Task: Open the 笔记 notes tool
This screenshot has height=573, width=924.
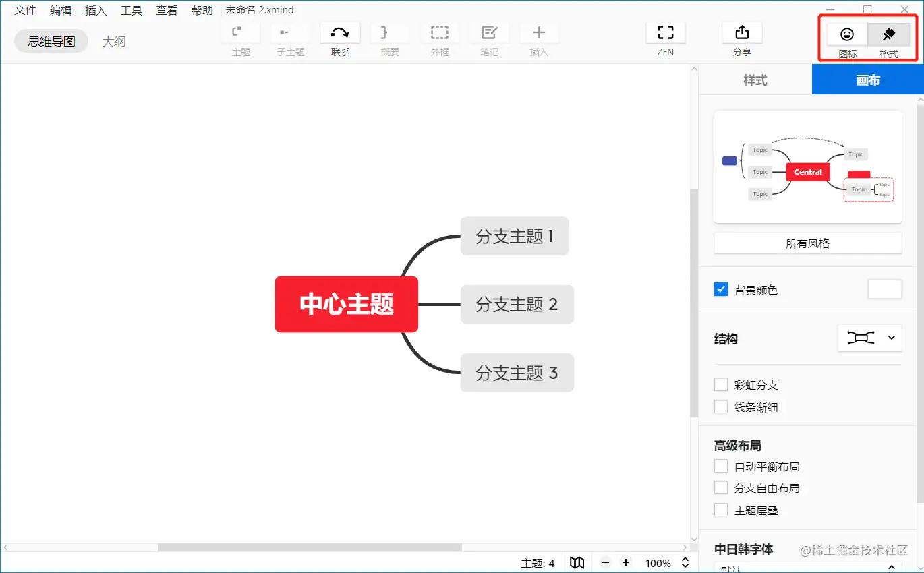Action: point(490,32)
